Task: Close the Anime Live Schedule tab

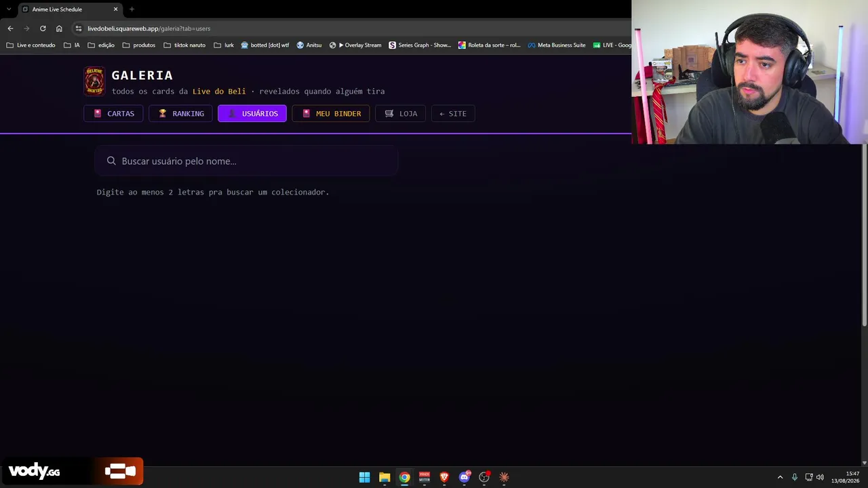Action: [115, 9]
